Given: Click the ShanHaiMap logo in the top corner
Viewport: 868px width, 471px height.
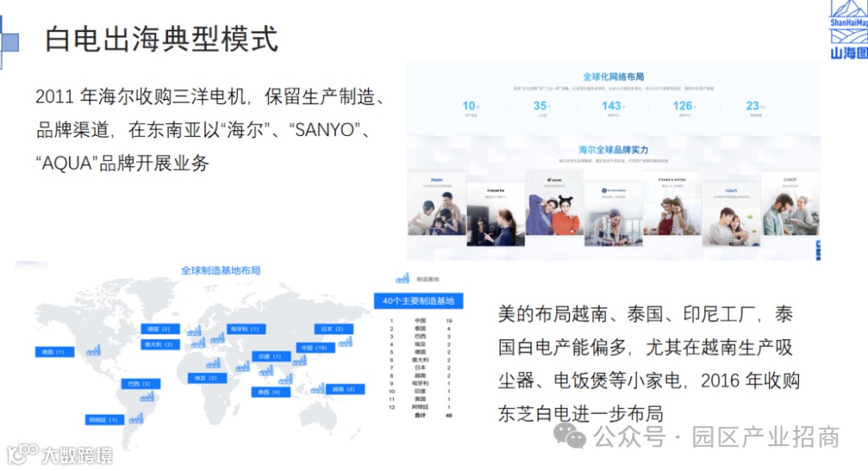Looking at the screenshot, I should click(848, 30).
